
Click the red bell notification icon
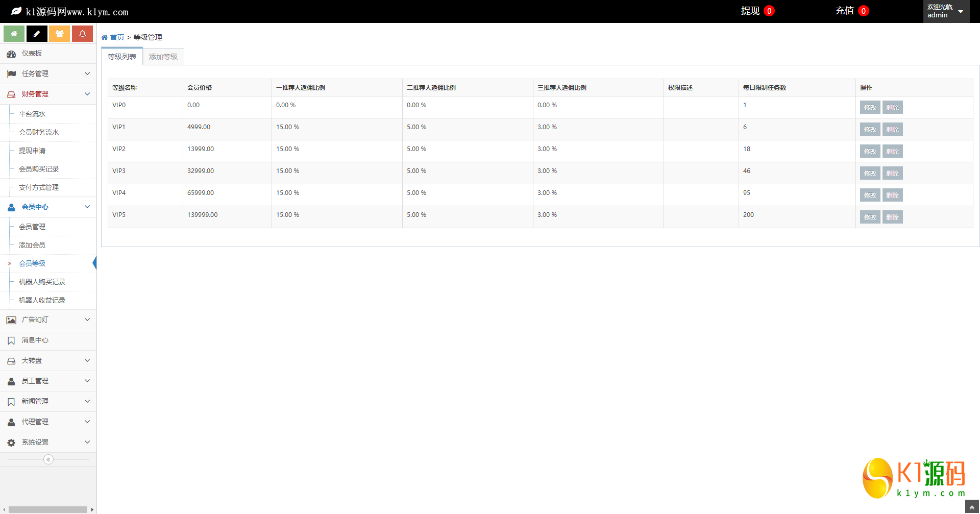82,34
